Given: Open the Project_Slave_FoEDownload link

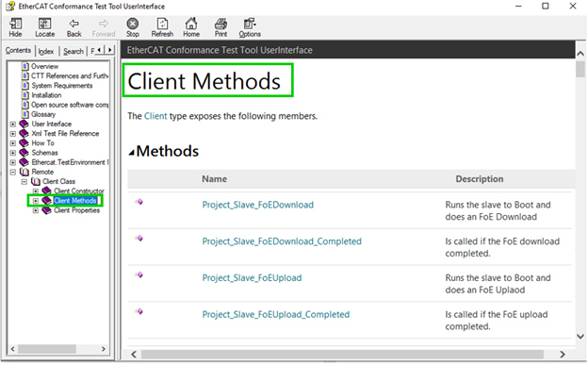Looking at the screenshot, I should coord(258,205).
